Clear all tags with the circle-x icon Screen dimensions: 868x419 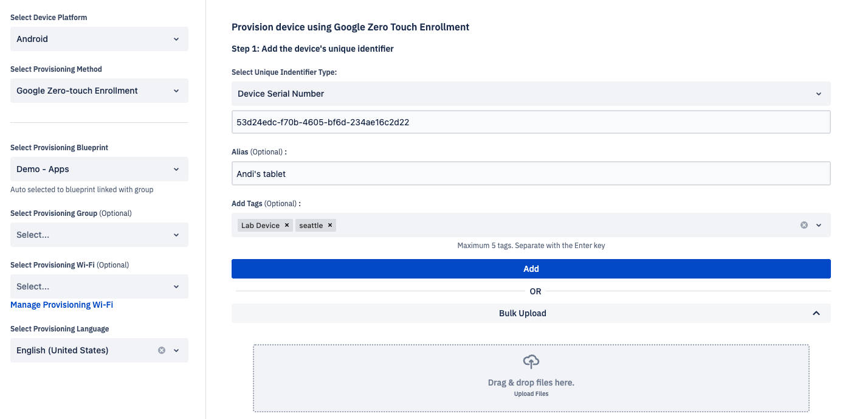[x=804, y=225]
